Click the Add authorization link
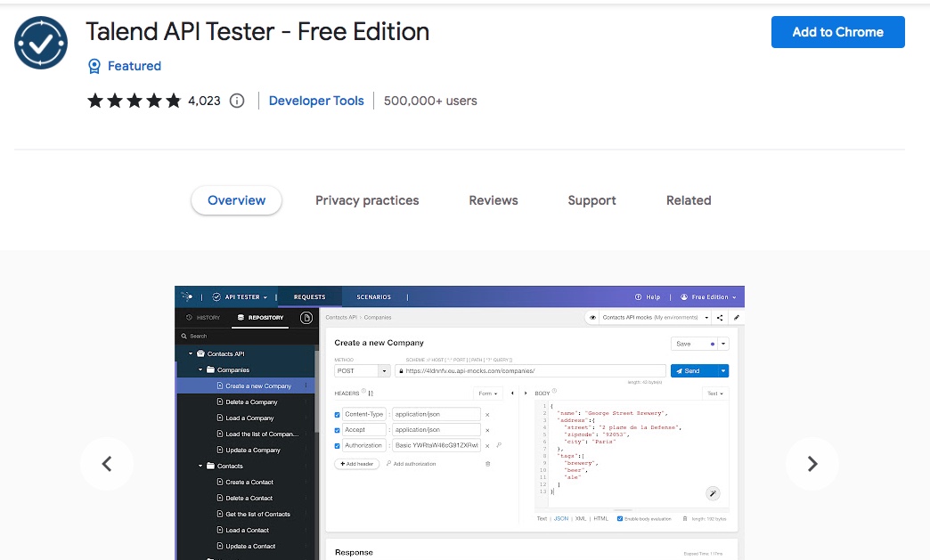The image size is (930, 560). (x=411, y=464)
